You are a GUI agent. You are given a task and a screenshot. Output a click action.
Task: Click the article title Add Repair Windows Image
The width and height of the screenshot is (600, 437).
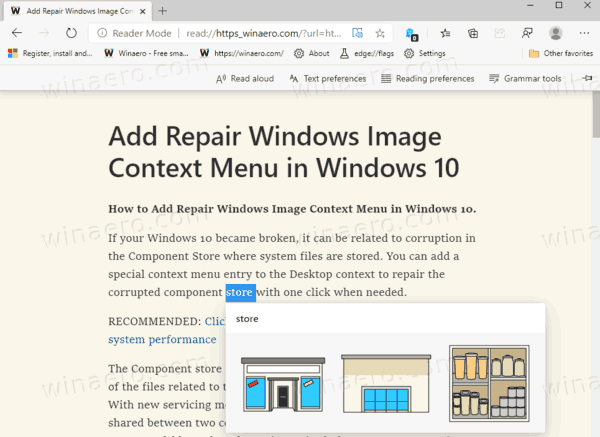(x=284, y=152)
